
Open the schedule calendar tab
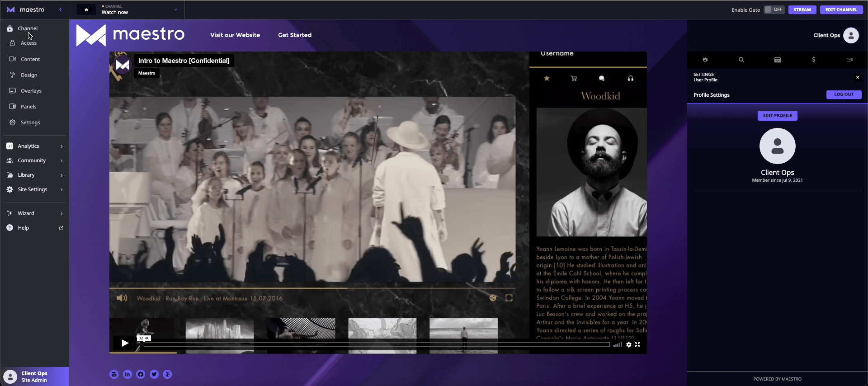[x=778, y=60]
